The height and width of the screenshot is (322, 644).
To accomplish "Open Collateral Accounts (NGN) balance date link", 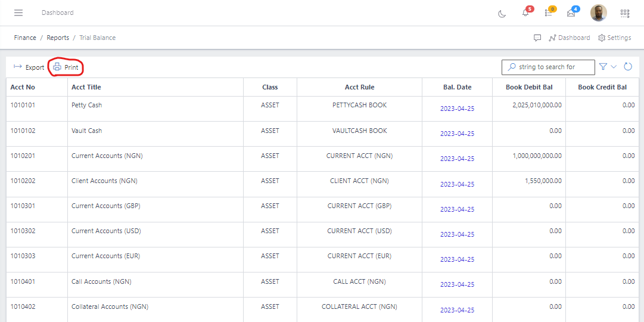I will point(457,309).
